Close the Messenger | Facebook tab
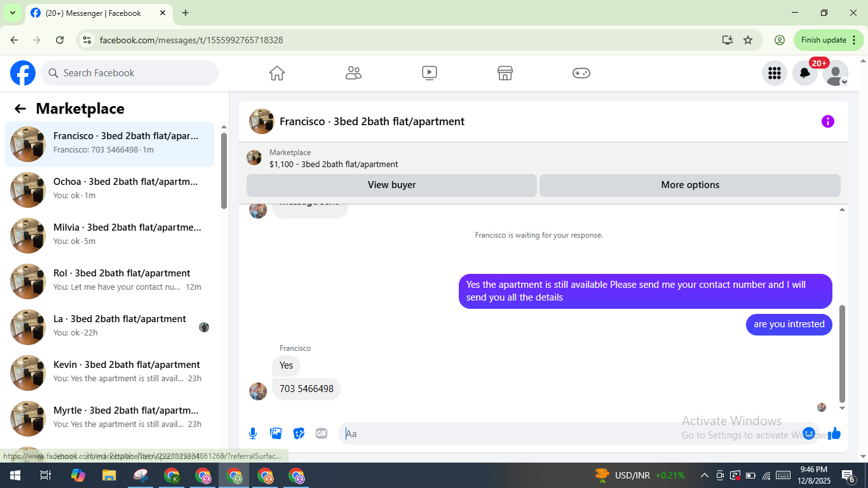 [163, 13]
